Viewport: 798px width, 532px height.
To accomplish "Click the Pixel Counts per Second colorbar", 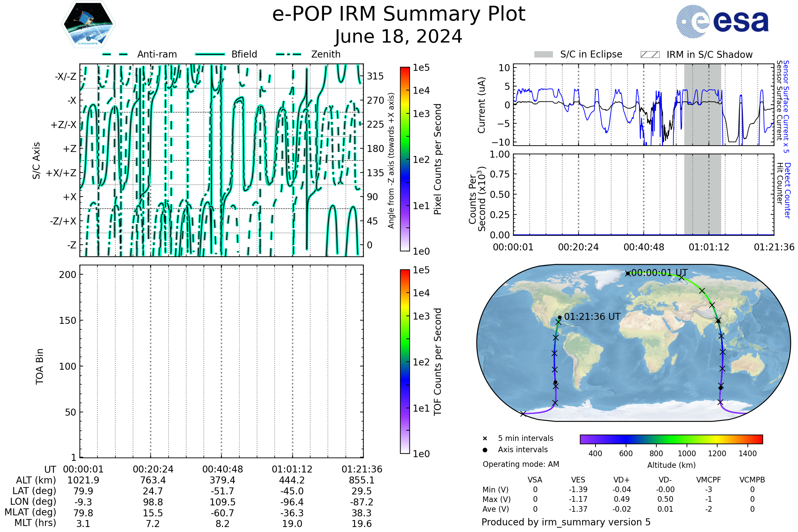I will tap(405, 159).
